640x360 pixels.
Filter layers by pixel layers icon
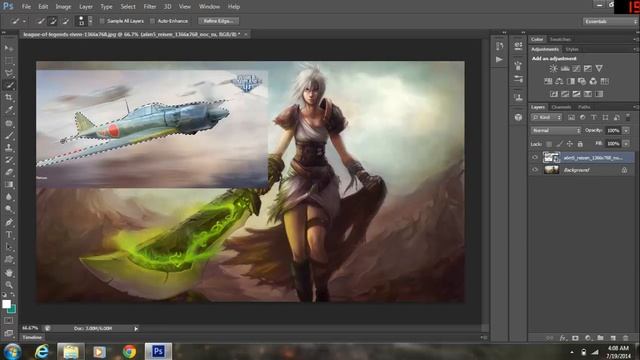point(571,118)
